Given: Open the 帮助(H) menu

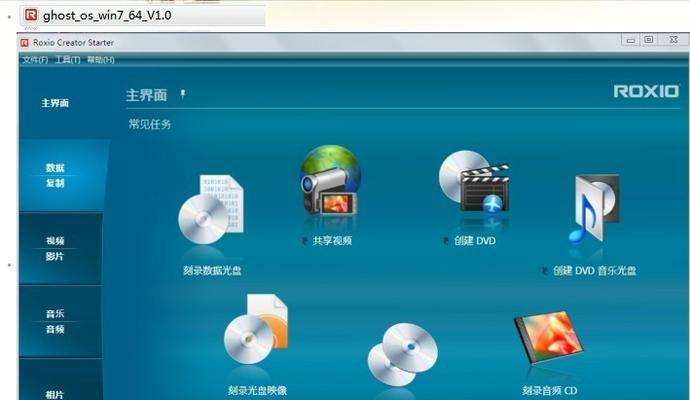Looking at the screenshot, I should click(101, 60).
